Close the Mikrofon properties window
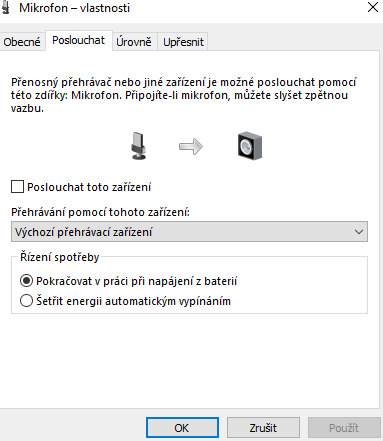The height and width of the screenshot is (441, 383). (x=373, y=7)
